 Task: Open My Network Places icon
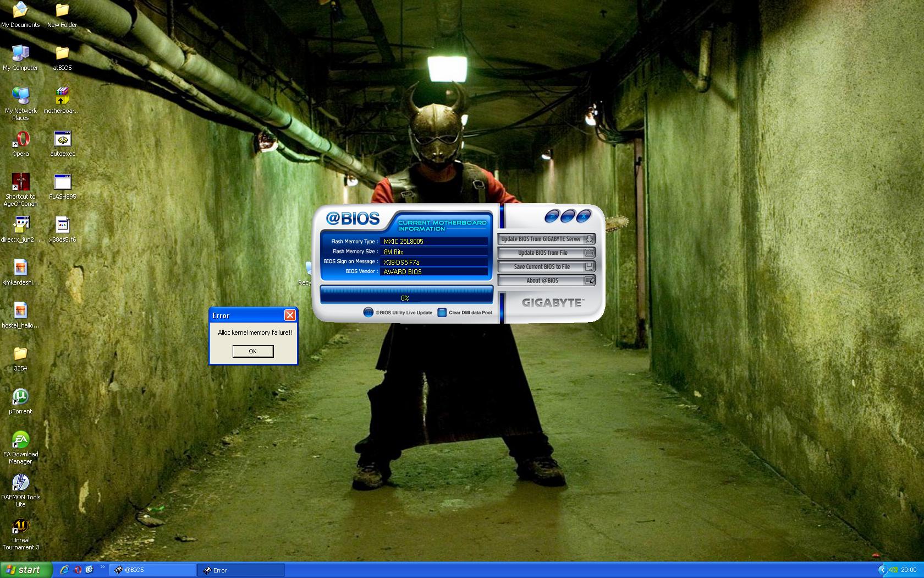click(20, 104)
